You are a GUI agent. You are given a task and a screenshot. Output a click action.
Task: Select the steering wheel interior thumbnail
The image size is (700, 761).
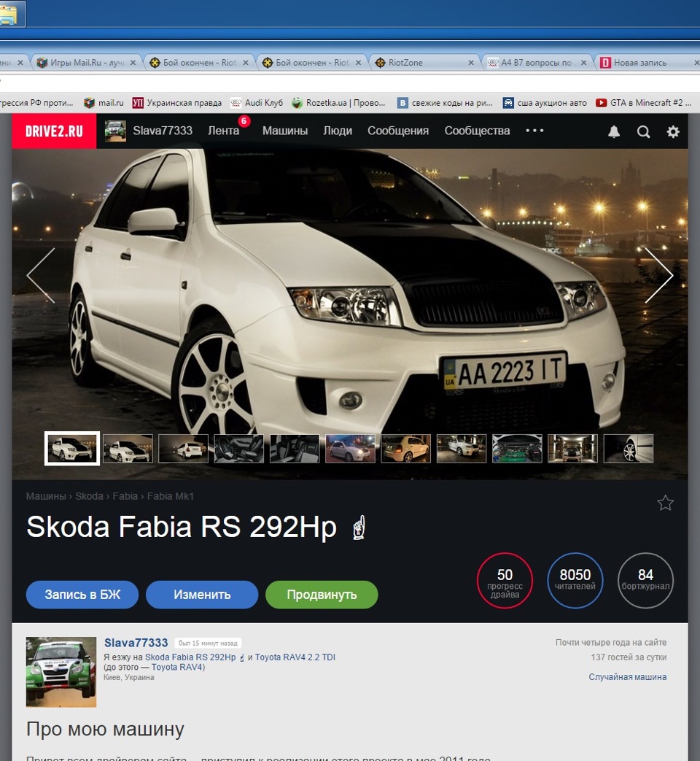239,449
